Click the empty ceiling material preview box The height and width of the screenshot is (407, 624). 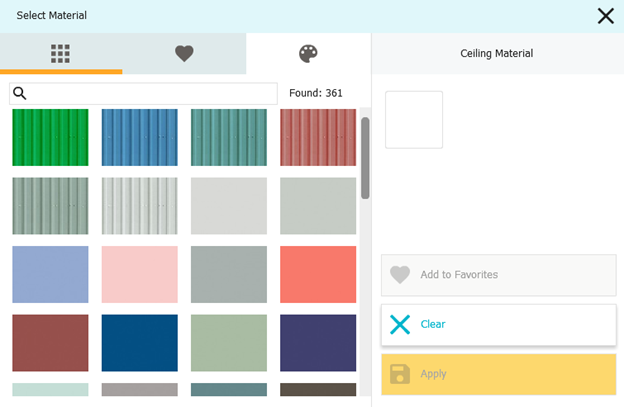coord(414,120)
